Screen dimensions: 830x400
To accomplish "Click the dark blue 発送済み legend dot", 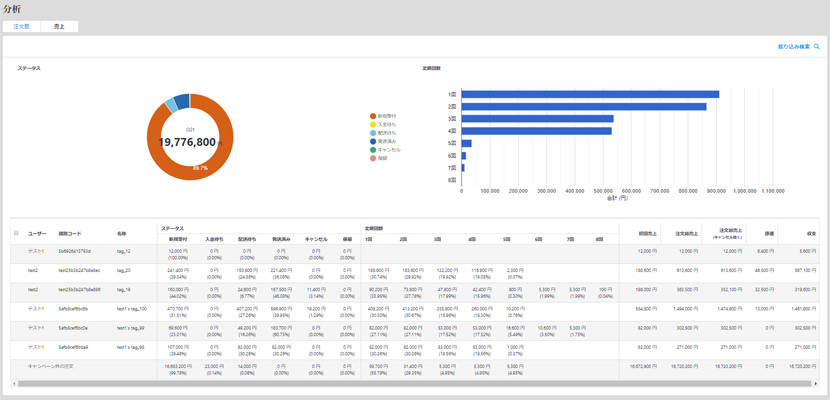I will (x=373, y=141).
